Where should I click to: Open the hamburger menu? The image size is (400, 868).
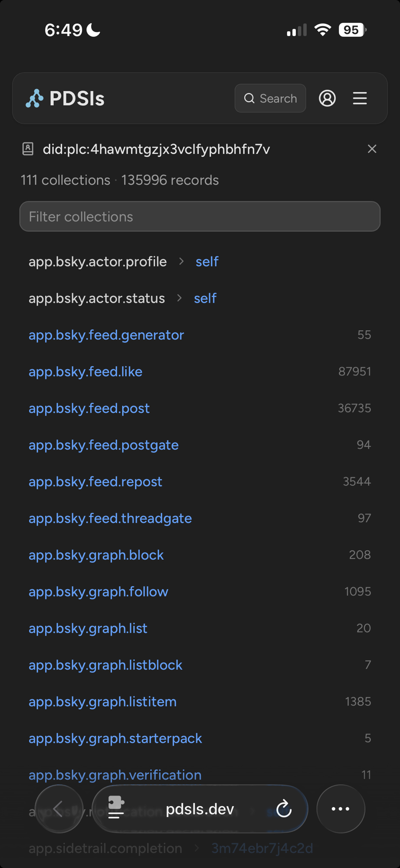[360, 99]
